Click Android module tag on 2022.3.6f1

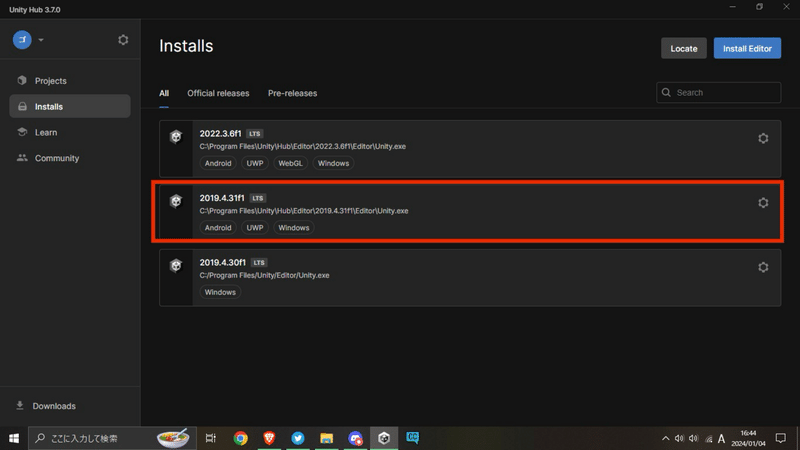(218, 163)
